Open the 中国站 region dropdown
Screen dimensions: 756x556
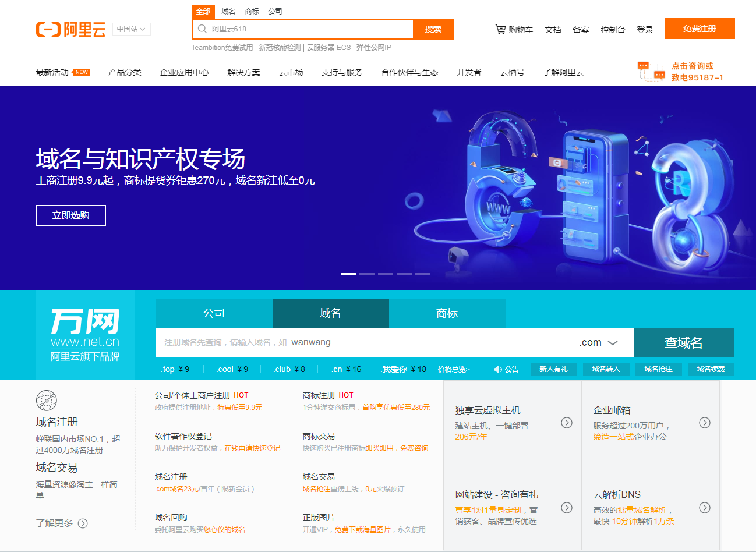point(132,29)
